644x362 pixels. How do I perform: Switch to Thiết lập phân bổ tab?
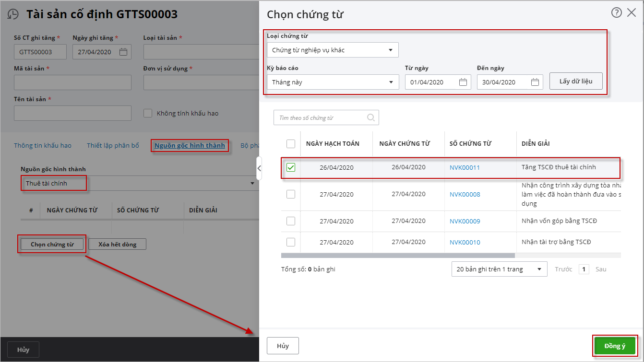pyautogui.click(x=113, y=145)
